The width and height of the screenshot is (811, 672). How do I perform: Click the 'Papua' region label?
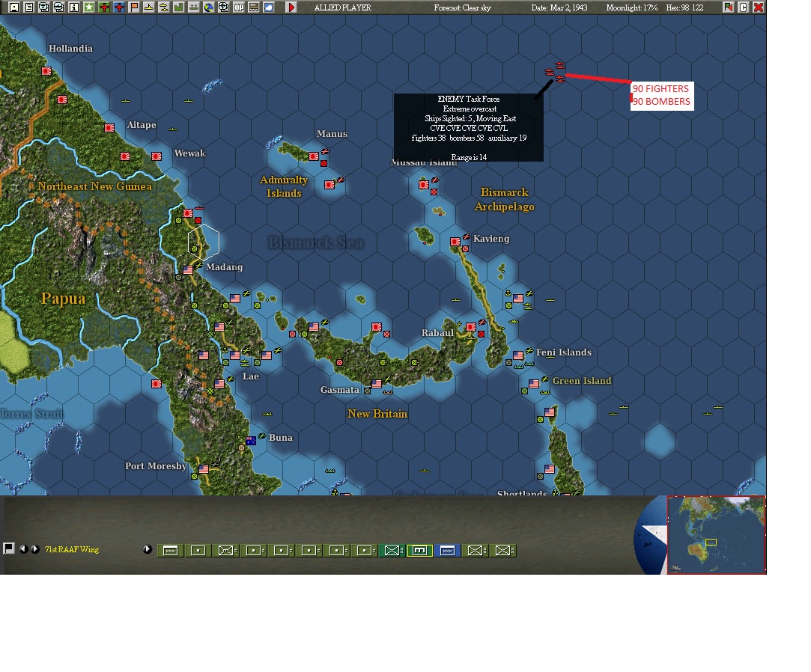(x=63, y=299)
